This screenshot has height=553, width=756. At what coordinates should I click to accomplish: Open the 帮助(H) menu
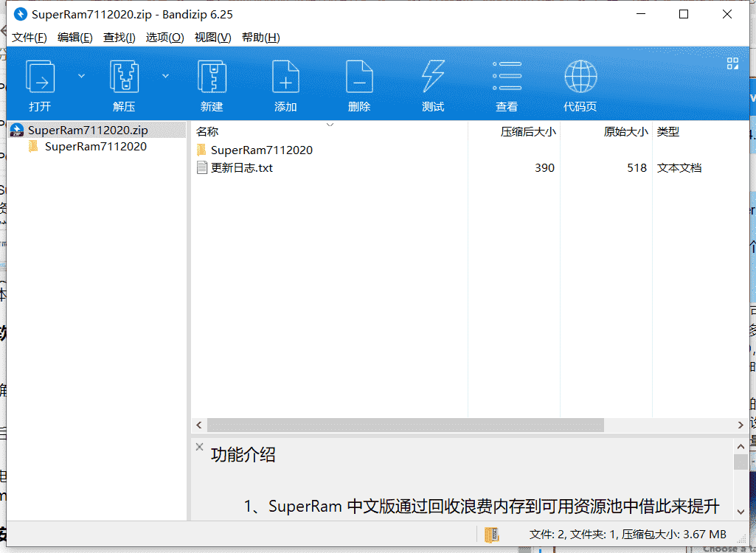tap(261, 37)
